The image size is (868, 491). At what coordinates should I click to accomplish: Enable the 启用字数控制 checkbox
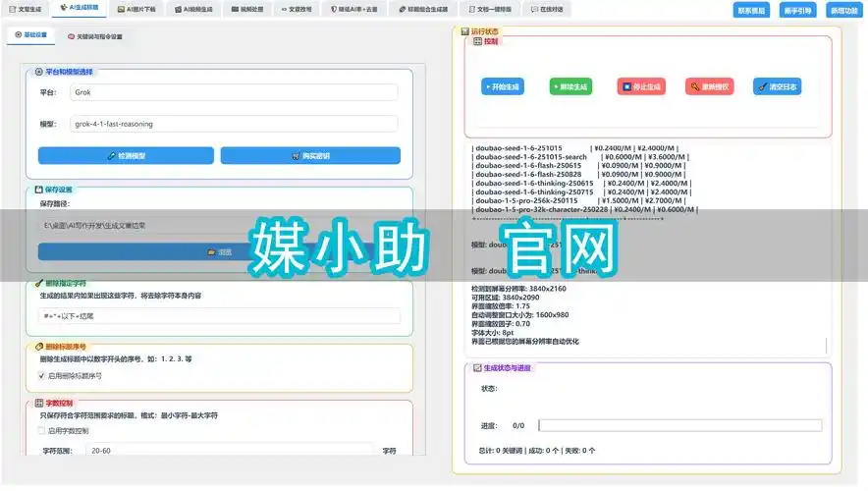[41, 431]
